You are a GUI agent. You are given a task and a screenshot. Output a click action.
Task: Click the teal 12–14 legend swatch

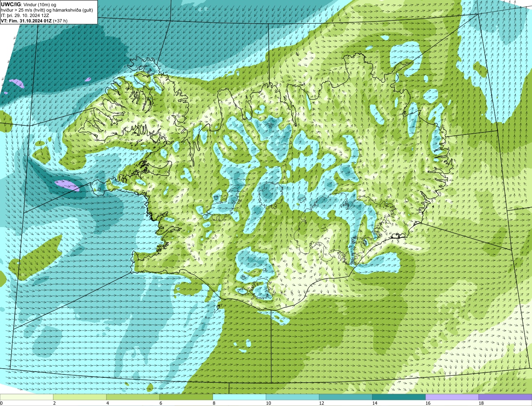pos(346,397)
